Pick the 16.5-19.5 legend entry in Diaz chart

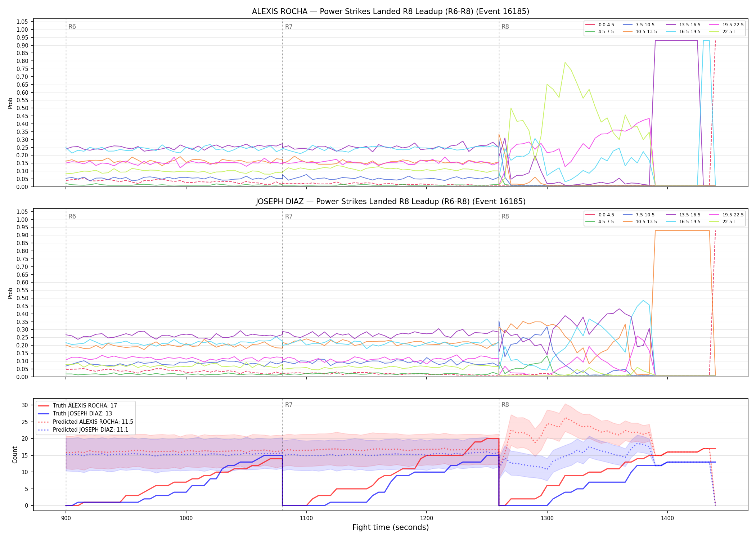click(684, 222)
